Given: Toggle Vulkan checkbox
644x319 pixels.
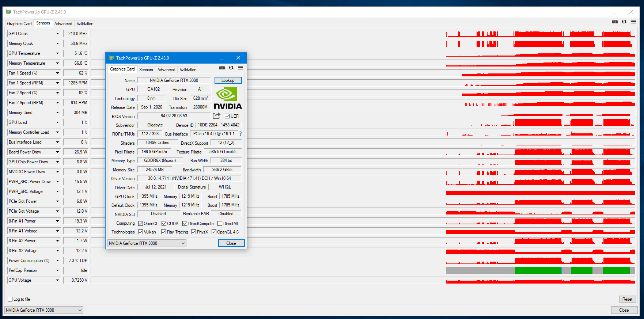Looking at the screenshot, I should pos(141,232).
